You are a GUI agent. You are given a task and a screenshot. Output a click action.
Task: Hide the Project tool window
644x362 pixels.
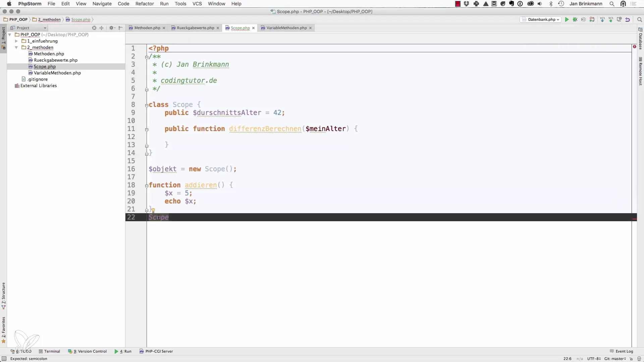[121, 28]
